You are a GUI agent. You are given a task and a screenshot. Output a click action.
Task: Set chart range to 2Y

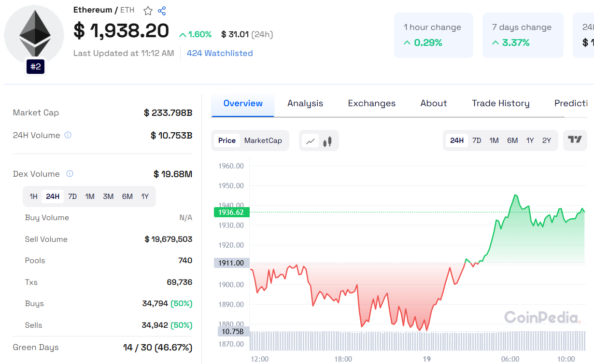tap(547, 140)
